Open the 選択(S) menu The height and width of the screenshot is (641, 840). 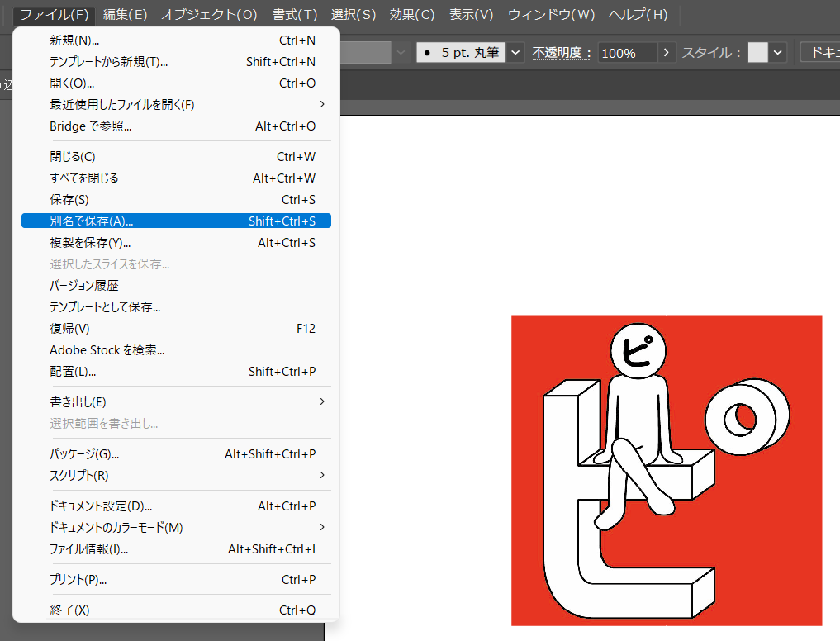tap(353, 15)
